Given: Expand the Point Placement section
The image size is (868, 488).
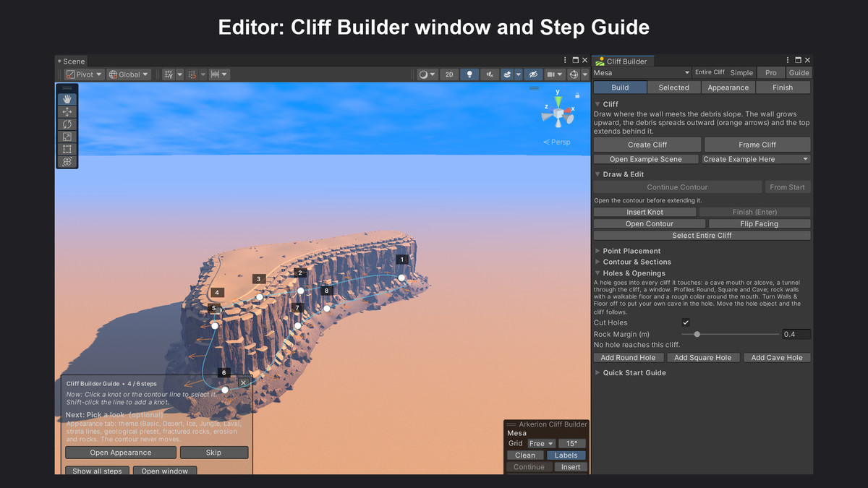Looking at the screenshot, I should pyautogui.click(x=598, y=251).
